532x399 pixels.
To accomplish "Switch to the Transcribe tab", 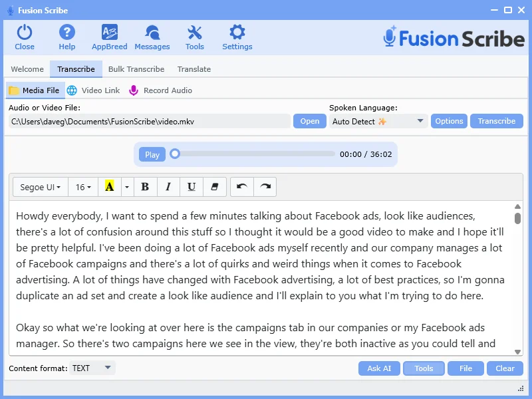I will click(76, 69).
